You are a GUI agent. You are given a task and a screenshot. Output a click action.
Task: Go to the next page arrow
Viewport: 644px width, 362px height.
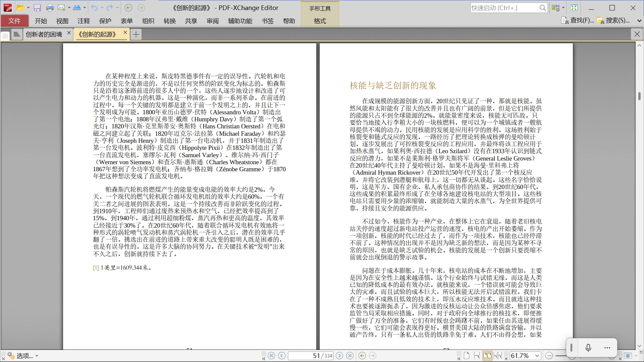pos(339,356)
